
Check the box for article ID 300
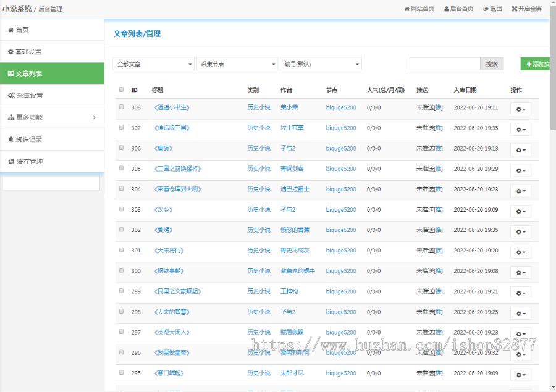tap(121, 270)
